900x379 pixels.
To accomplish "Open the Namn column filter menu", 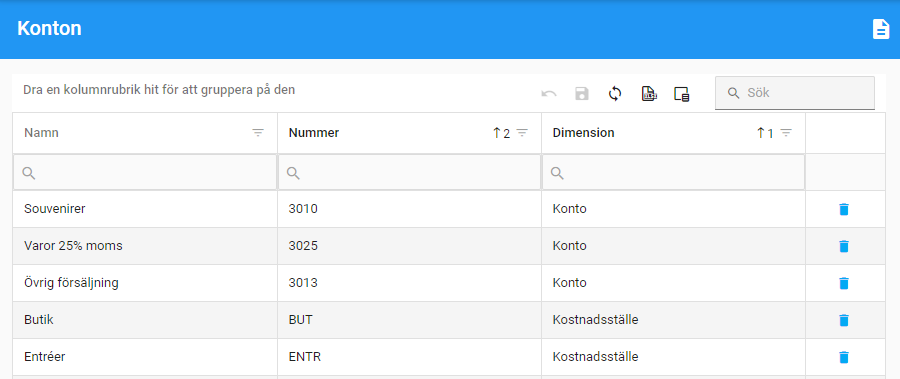I will coord(258,133).
